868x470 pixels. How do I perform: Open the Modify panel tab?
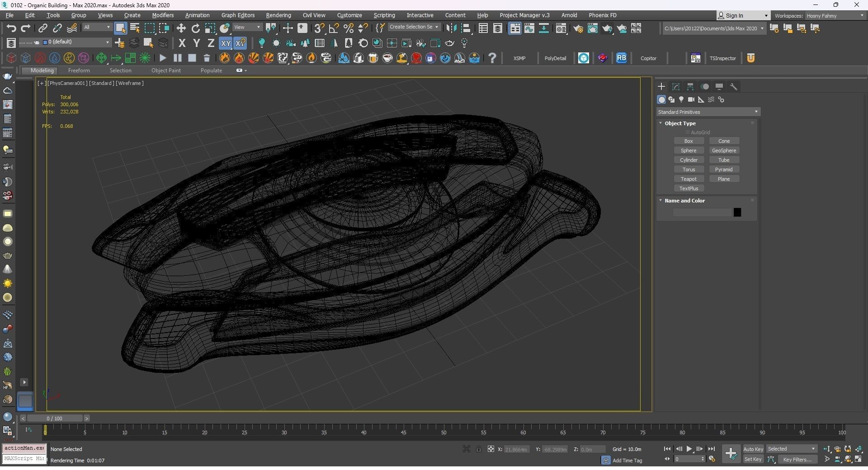click(676, 86)
